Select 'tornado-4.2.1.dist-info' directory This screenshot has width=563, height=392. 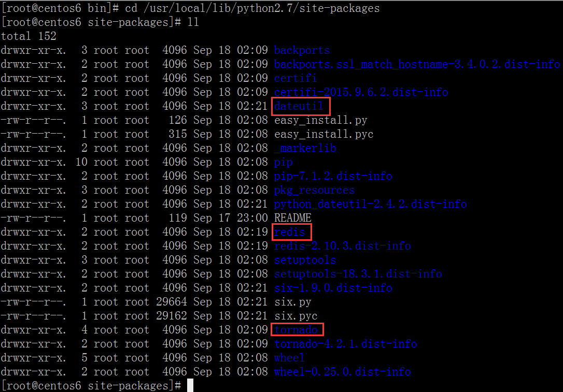346,344
